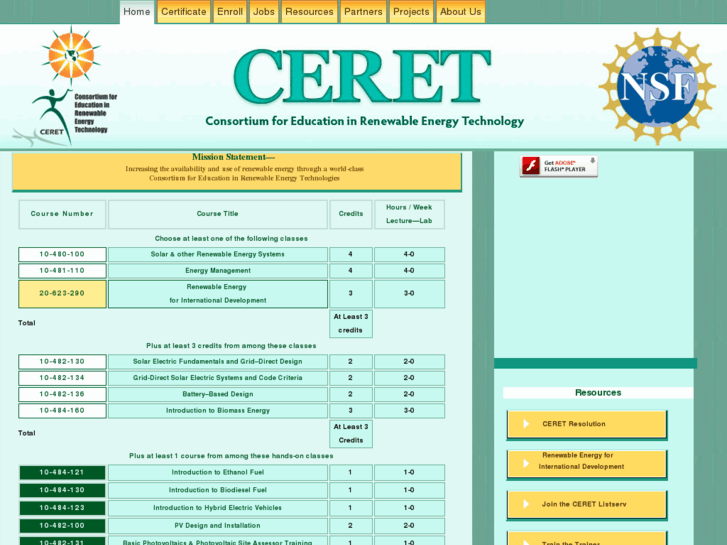Switch to the Projects tab

pos(411,12)
